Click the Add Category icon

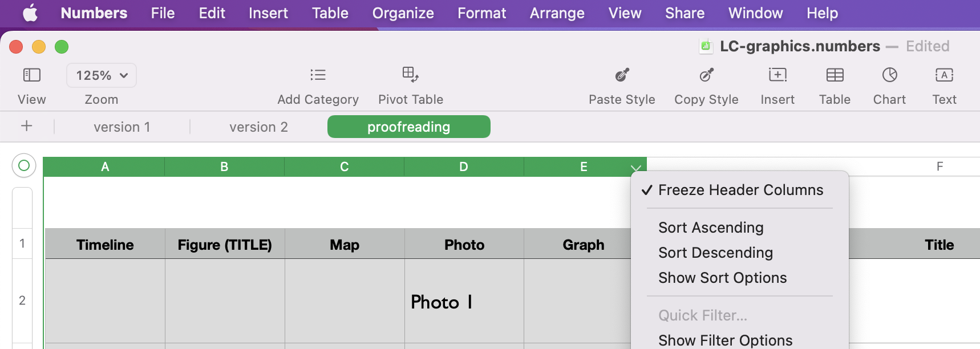coord(318,75)
